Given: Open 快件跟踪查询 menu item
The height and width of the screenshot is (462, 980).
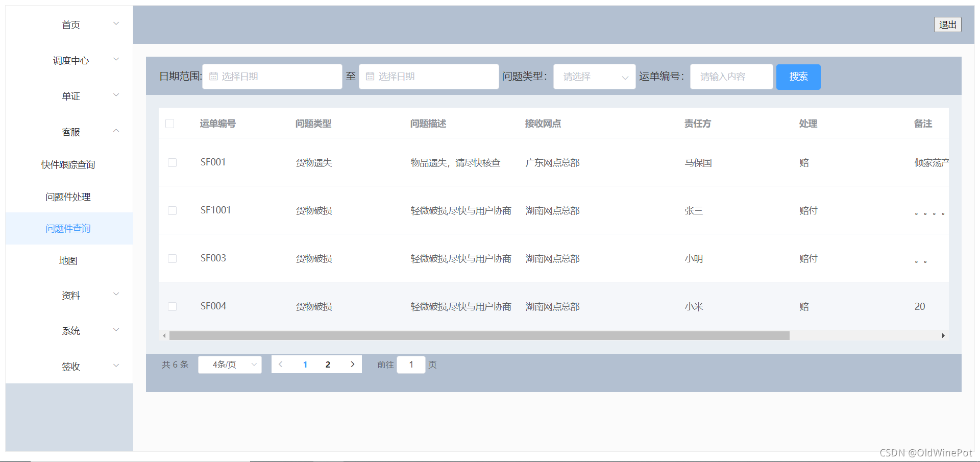Looking at the screenshot, I should (68, 164).
